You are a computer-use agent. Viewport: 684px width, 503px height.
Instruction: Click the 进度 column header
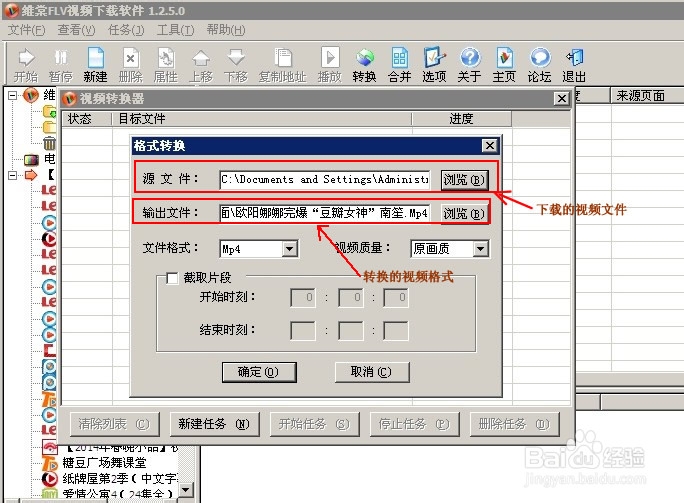tap(462, 119)
